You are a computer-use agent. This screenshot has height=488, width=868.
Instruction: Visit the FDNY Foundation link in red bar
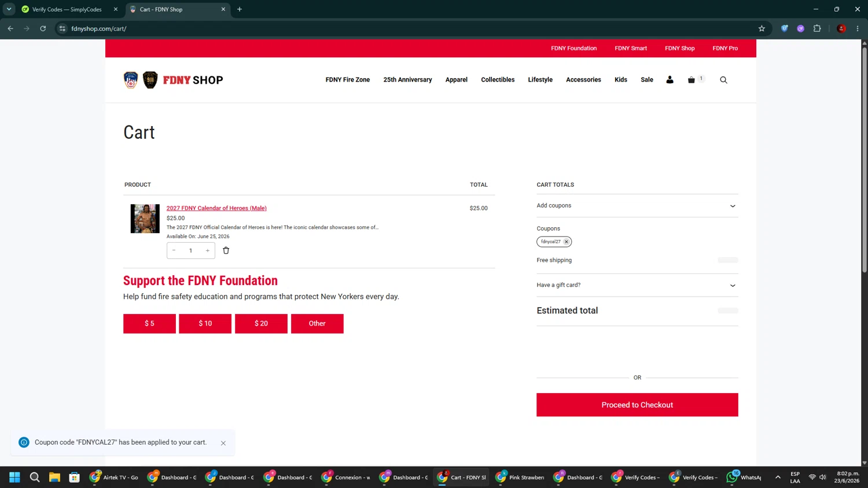573,49
